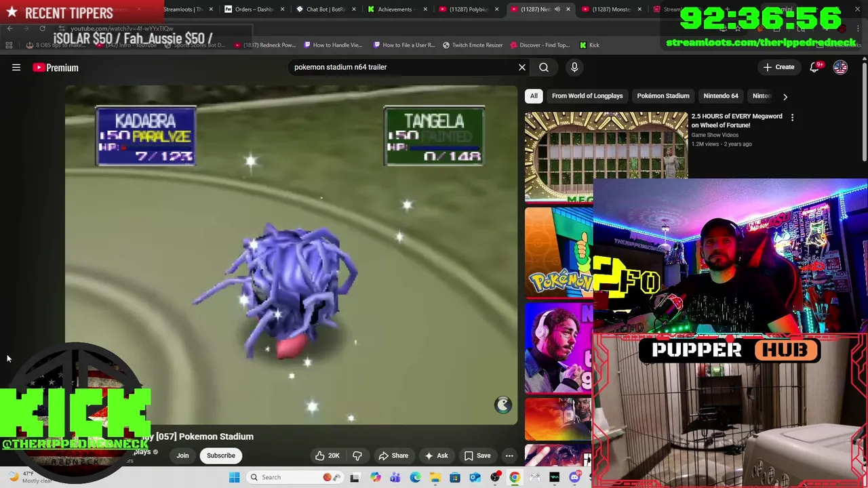The width and height of the screenshot is (868, 488).
Task: Open Task View from the taskbar
Action: click(x=355, y=477)
